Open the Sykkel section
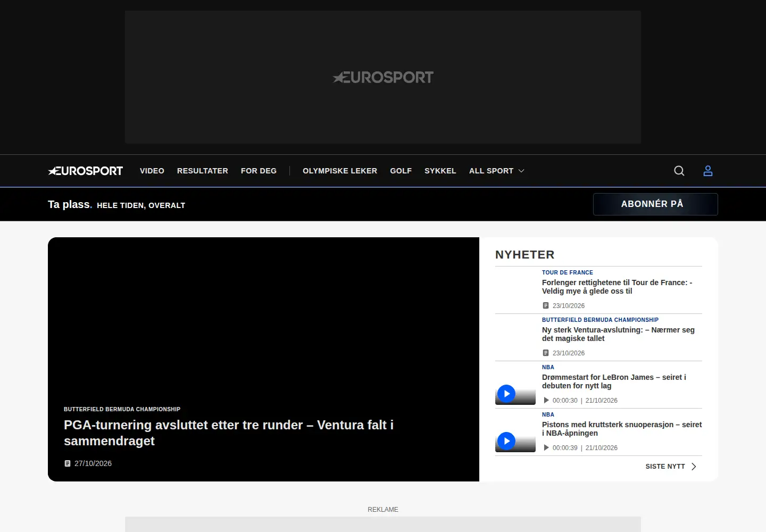The height and width of the screenshot is (532, 766). point(440,171)
